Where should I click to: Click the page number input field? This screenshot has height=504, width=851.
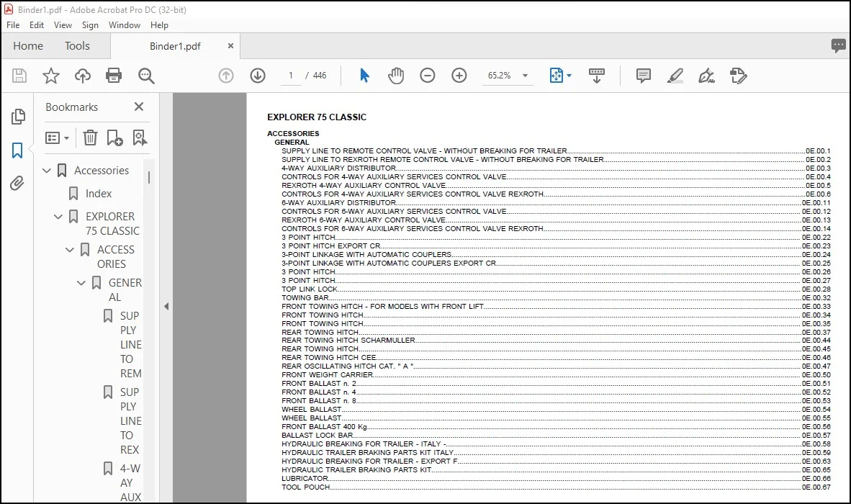tap(292, 76)
